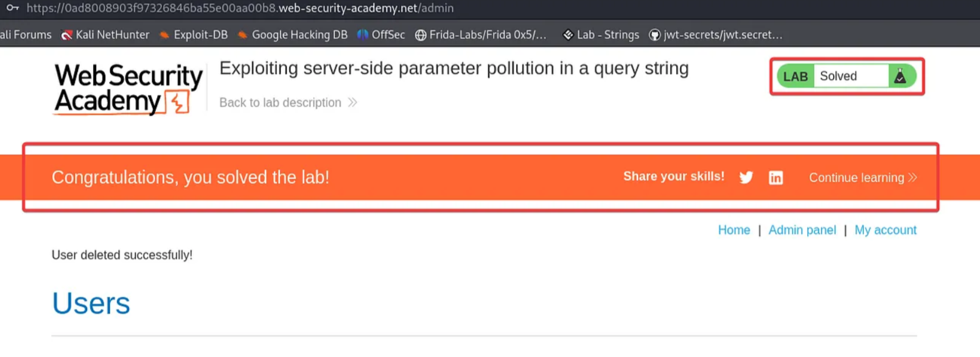Click the lab flask icon

900,77
